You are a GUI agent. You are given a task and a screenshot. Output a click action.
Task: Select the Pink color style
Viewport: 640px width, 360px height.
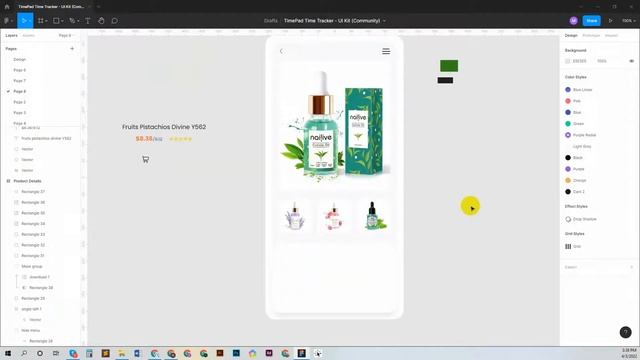(573, 101)
